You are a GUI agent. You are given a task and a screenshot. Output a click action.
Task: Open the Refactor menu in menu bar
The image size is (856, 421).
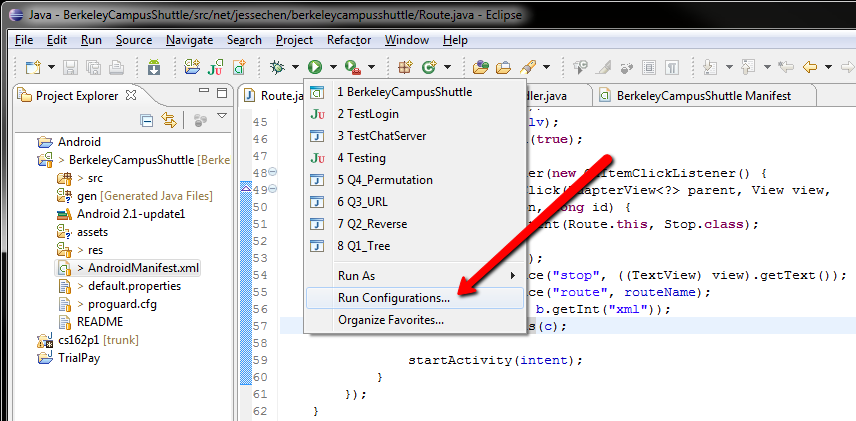349,40
